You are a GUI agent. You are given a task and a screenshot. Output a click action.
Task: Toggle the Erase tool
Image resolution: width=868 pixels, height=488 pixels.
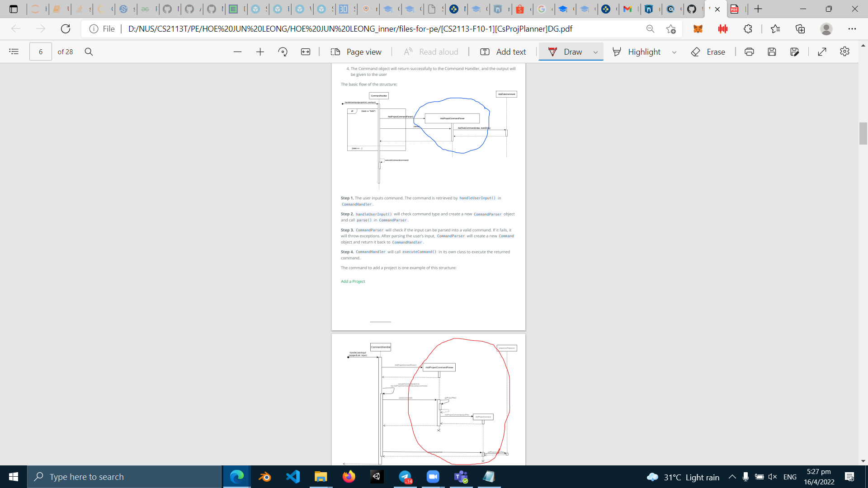click(708, 52)
